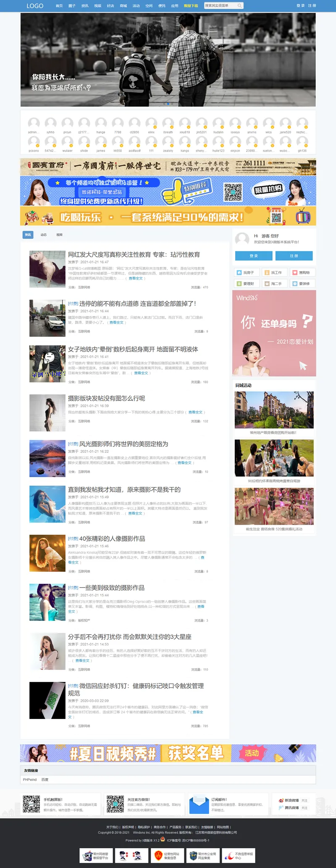Click 520集体婚礼活动 activity image
The height and width of the screenshot is (868, 336).
pos(274,506)
